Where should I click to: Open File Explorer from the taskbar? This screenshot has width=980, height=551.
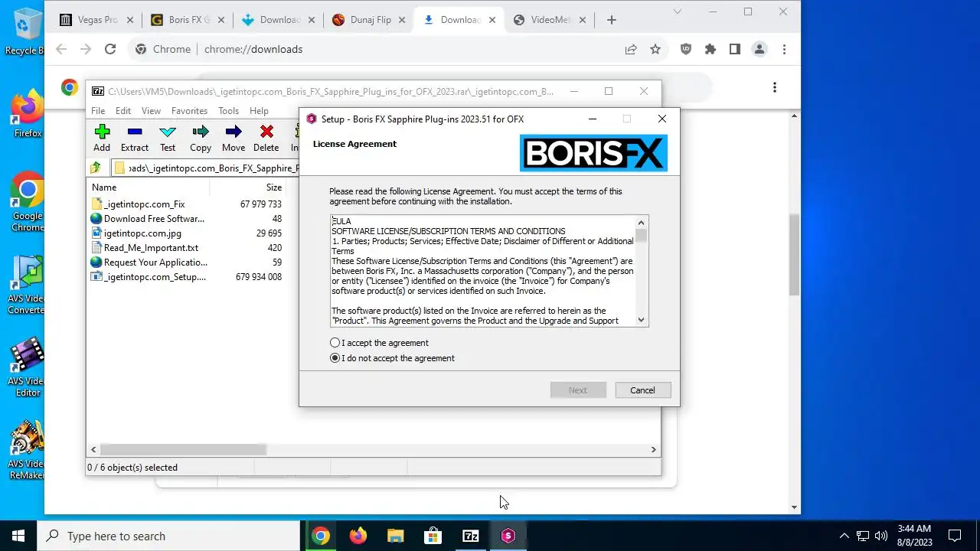point(395,536)
